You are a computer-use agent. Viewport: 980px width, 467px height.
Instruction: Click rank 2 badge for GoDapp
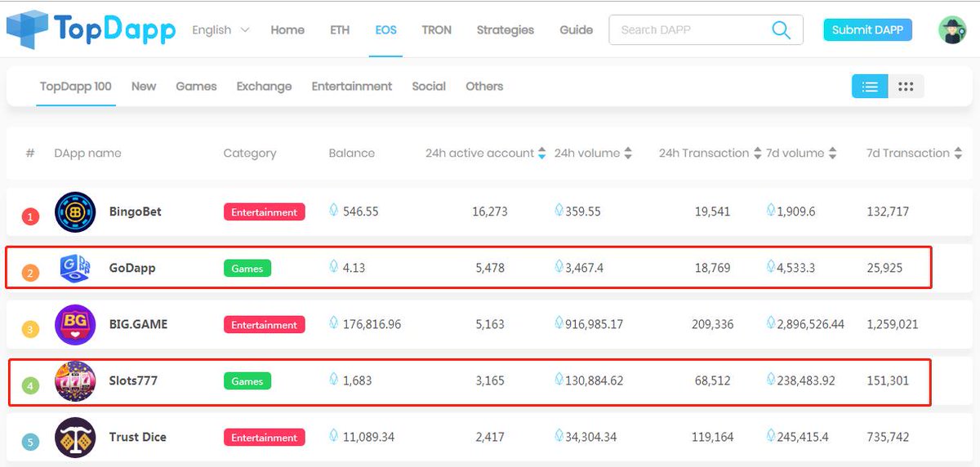tap(30, 274)
